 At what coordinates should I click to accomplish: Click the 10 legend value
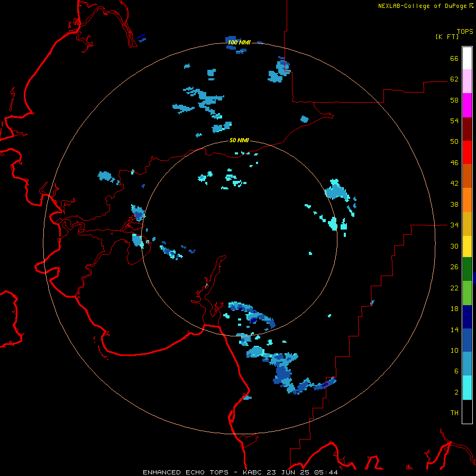tap(454, 351)
